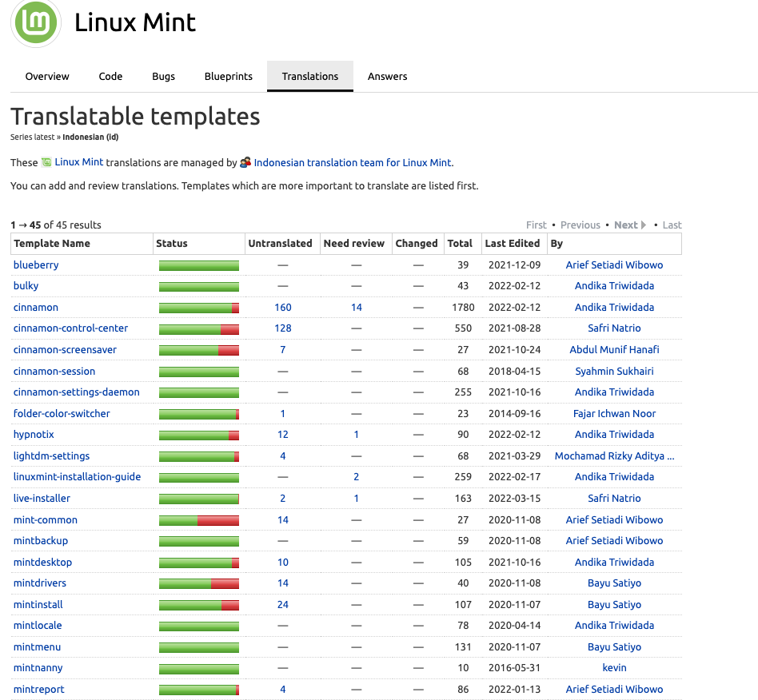Open the hypnotix template
This screenshot has width=758, height=700.
click(34, 434)
